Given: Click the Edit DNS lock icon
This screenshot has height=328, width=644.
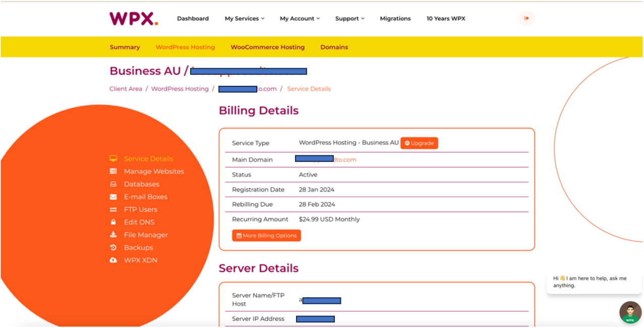Looking at the screenshot, I should (113, 222).
